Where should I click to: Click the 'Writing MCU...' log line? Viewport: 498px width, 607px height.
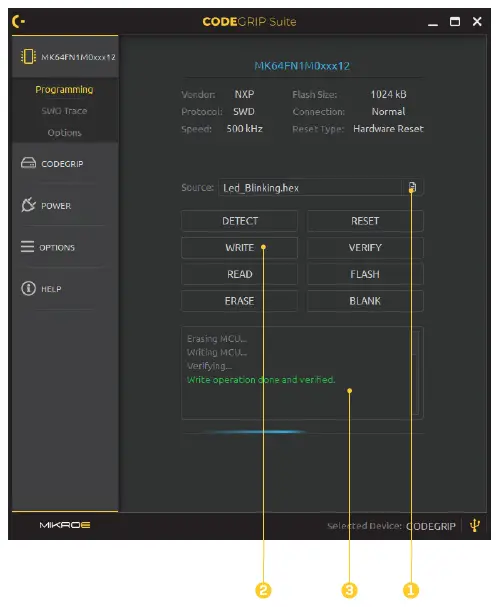(x=217, y=352)
